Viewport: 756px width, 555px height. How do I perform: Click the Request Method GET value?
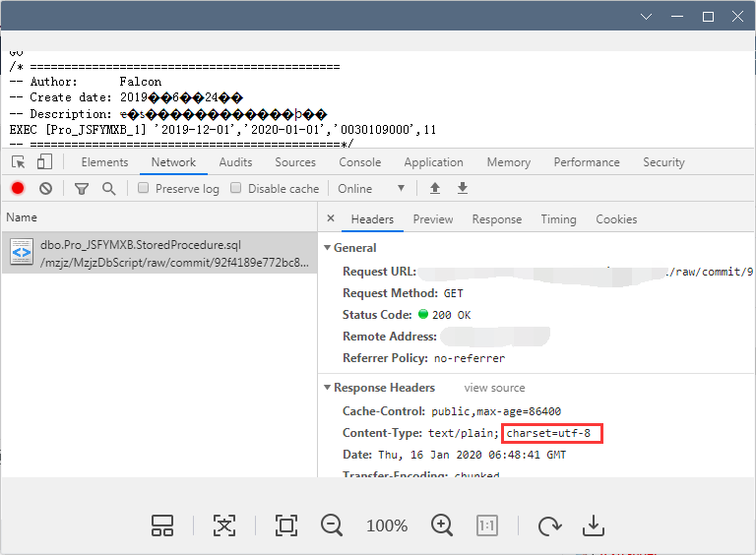tap(453, 293)
